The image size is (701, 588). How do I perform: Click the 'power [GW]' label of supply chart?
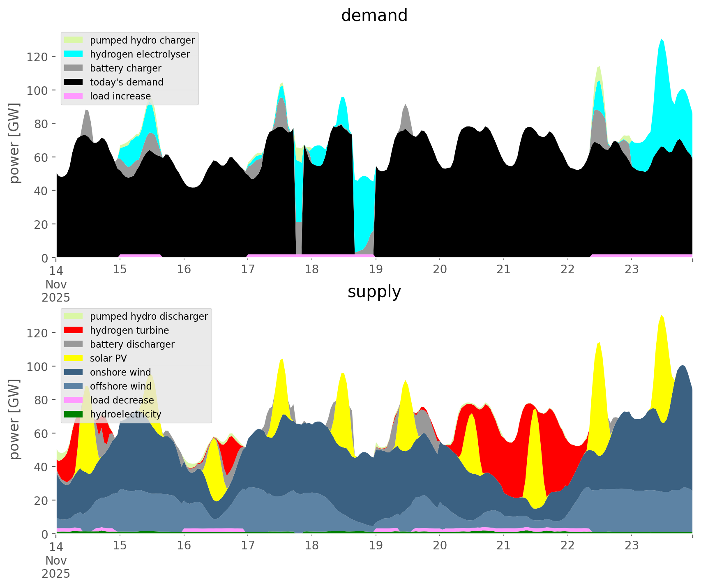point(15,419)
